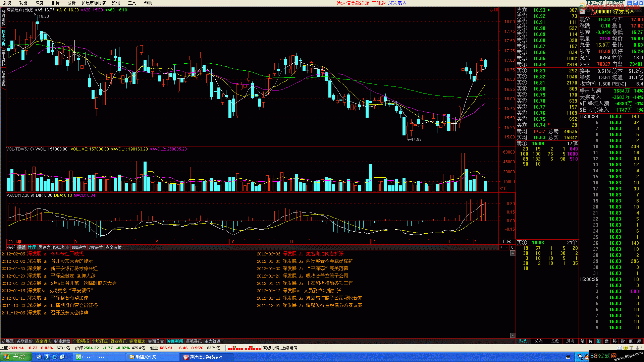Screen dimensions: 644x362
Task: Open news 召开股东大会的提示
Action: 72,261
